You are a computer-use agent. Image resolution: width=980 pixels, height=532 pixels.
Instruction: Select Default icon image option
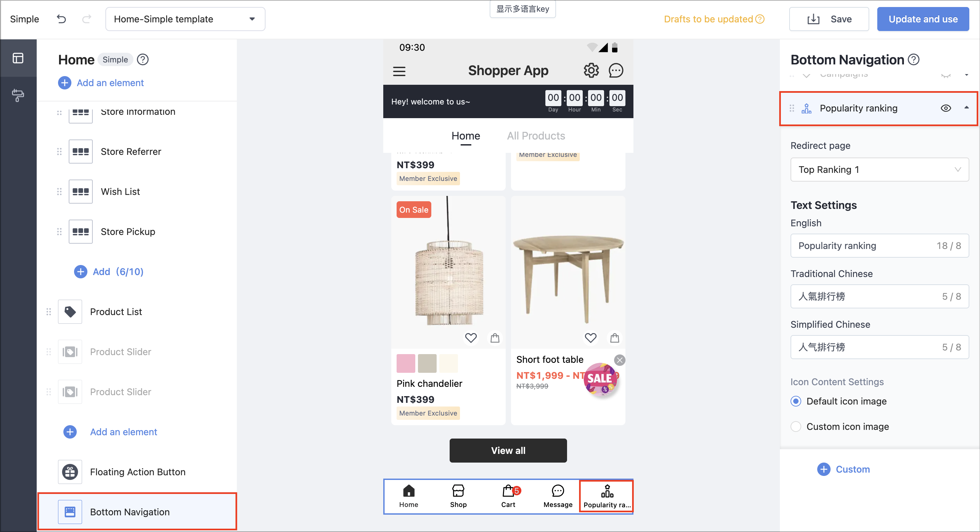(x=796, y=401)
